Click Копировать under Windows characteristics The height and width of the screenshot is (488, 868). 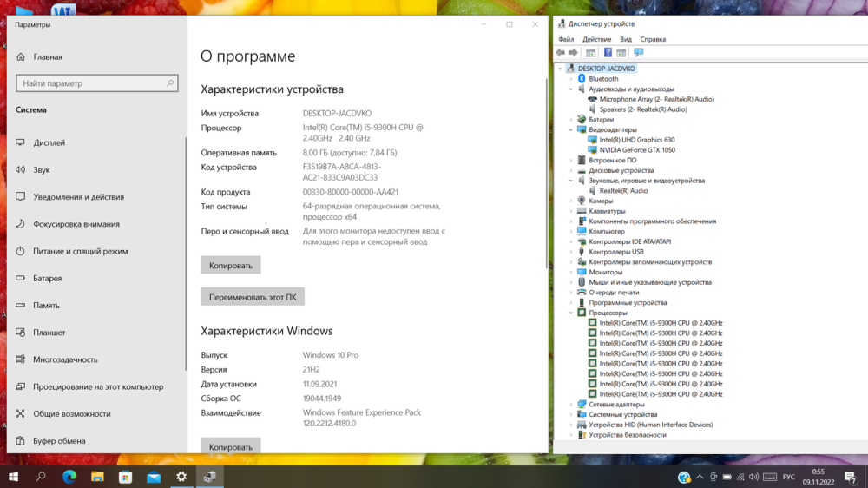(231, 446)
